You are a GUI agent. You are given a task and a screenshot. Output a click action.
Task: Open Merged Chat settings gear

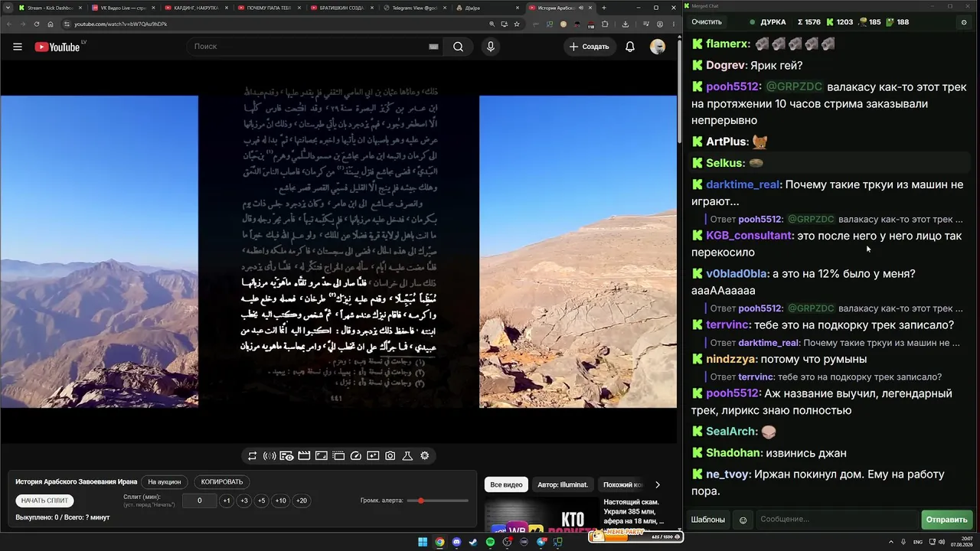click(964, 22)
